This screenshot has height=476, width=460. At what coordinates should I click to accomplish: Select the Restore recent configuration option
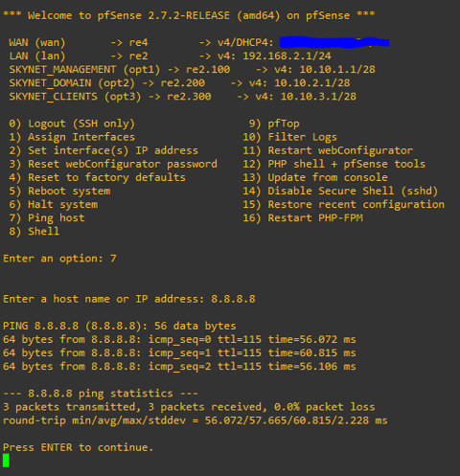343,204
